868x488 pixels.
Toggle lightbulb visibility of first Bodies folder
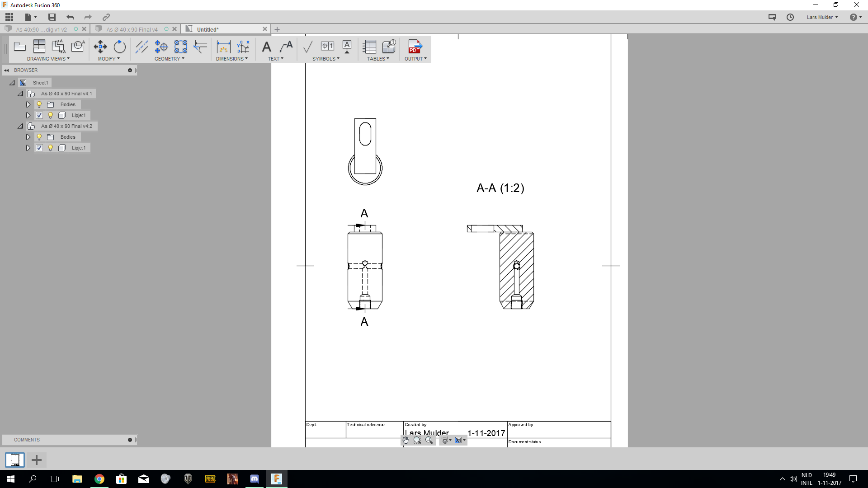click(39, 104)
